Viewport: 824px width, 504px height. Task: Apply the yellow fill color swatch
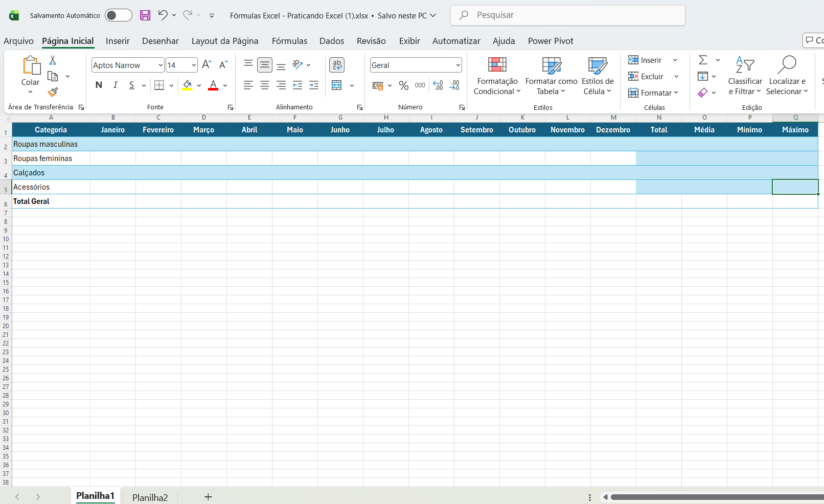click(x=187, y=85)
